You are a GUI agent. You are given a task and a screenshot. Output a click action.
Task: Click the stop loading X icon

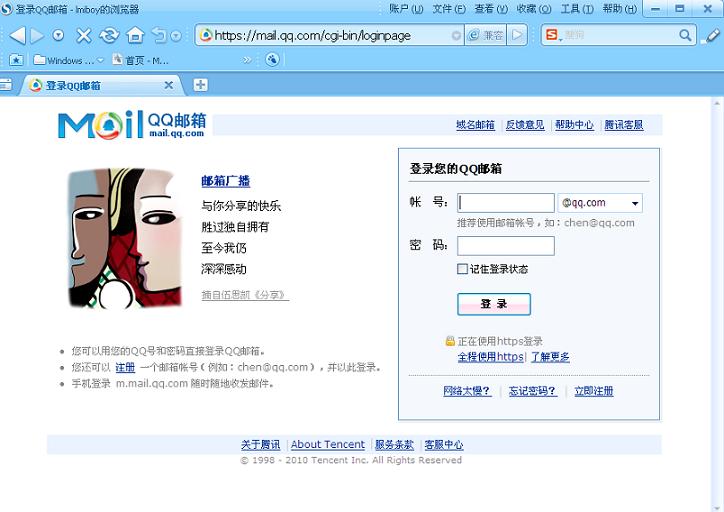click(84, 36)
